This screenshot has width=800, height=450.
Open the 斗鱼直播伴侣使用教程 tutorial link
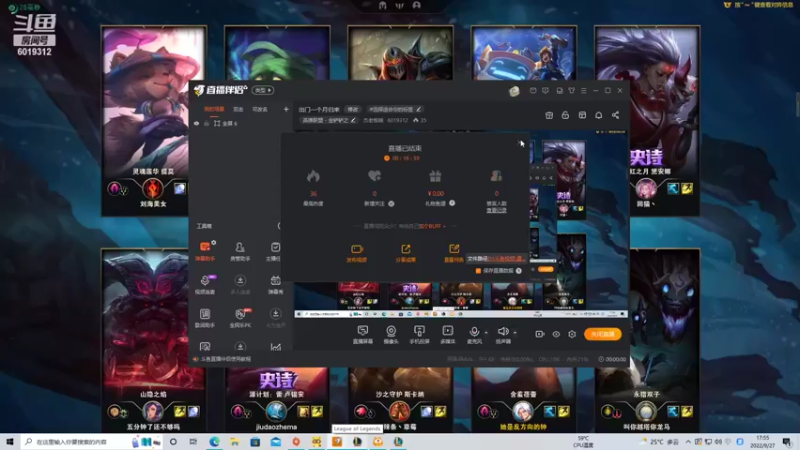click(226, 359)
